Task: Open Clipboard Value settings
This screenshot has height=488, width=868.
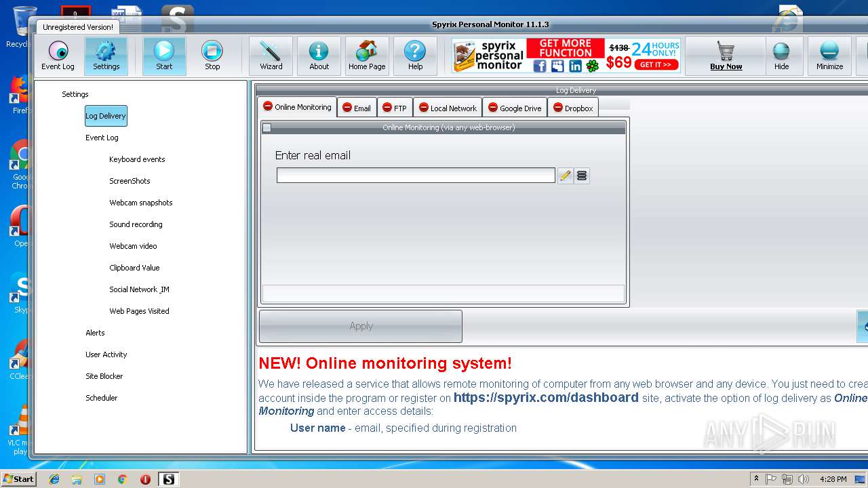Action: (x=134, y=268)
